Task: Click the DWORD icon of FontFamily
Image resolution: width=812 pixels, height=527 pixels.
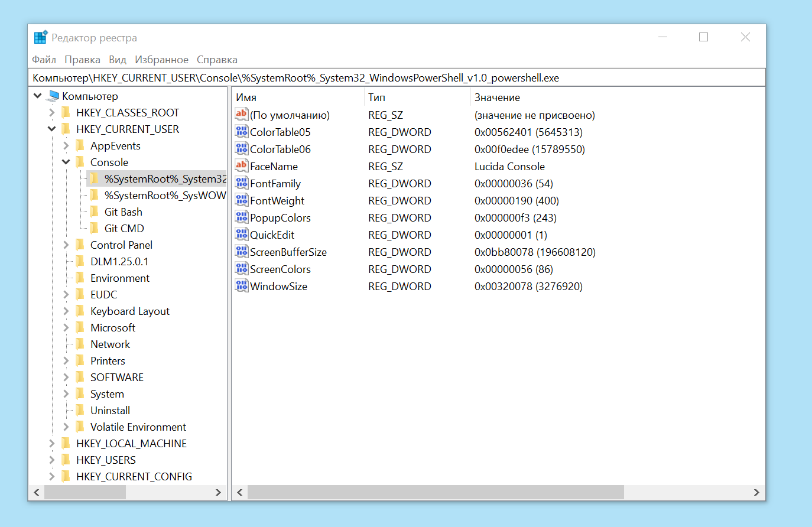Action: 242,183
